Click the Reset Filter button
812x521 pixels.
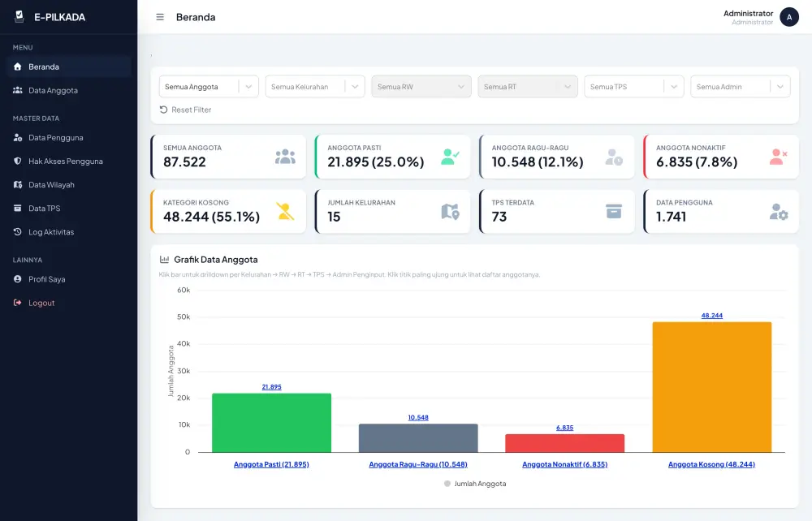point(185,110)
